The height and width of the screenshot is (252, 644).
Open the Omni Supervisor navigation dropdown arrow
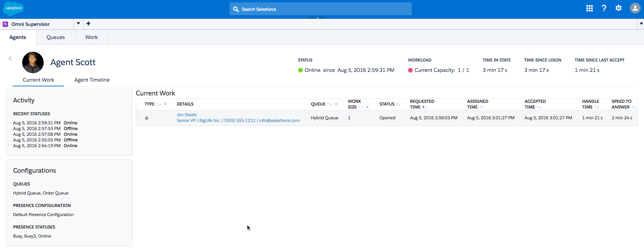click(78, 24)
